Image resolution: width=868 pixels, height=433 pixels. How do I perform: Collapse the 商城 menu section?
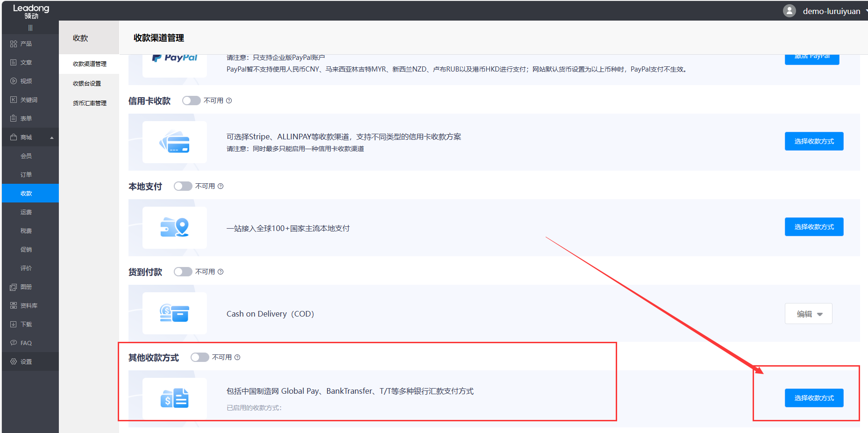[51, 137]
